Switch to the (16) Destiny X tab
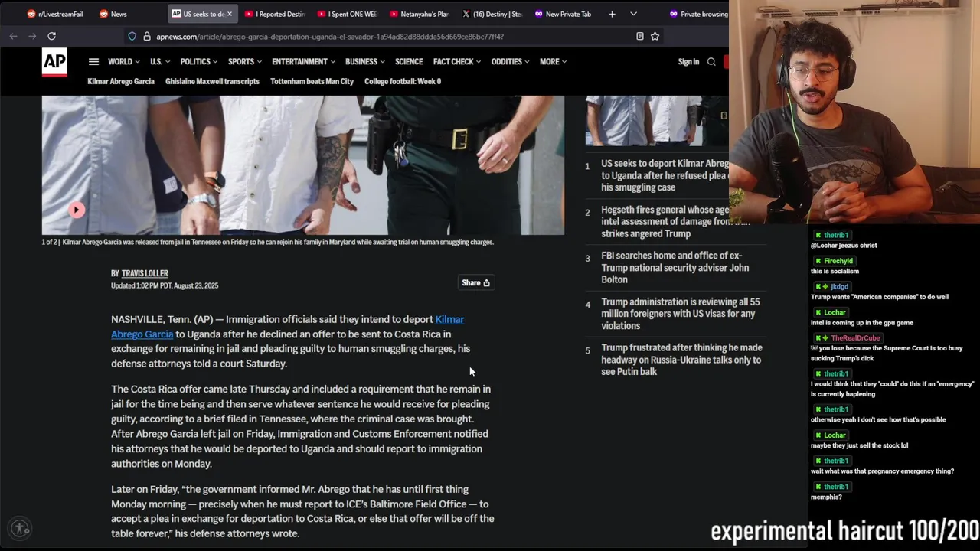Image resolution: width=980 pixels, height=551 pixels. pyautogui.click(x=492, y=14)
